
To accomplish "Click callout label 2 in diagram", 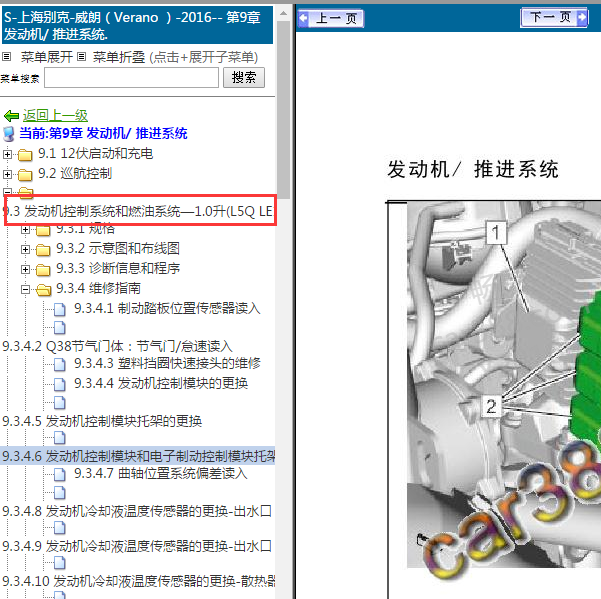I will pos(491,407).
